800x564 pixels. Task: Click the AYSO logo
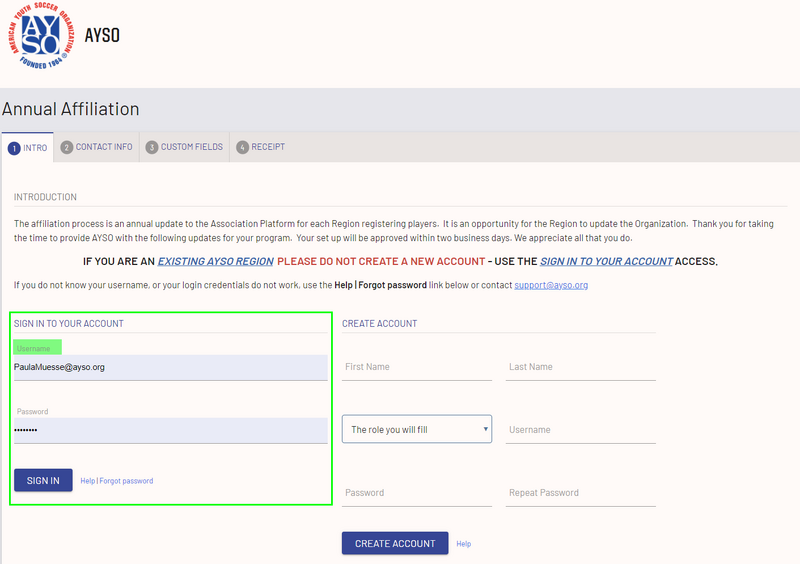point(47,39)
